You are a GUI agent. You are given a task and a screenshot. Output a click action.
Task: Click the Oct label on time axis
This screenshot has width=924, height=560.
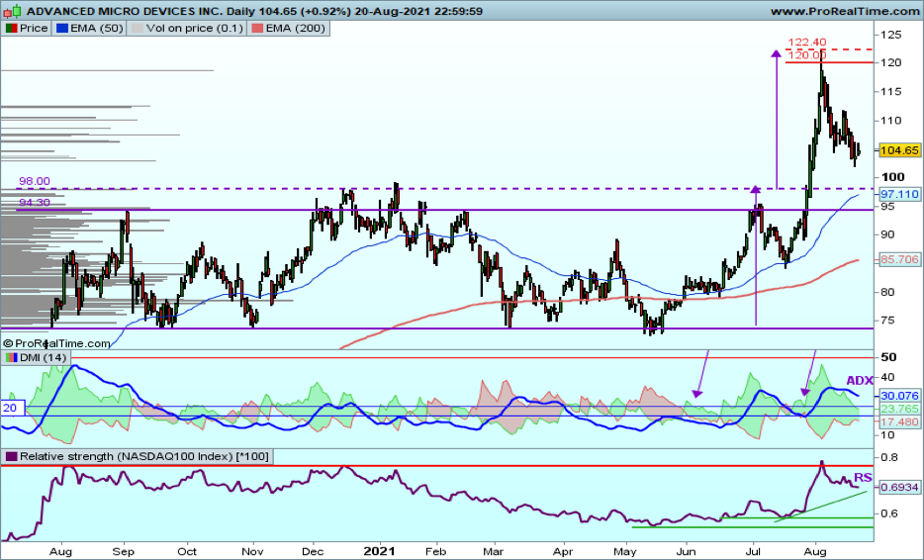187,552
